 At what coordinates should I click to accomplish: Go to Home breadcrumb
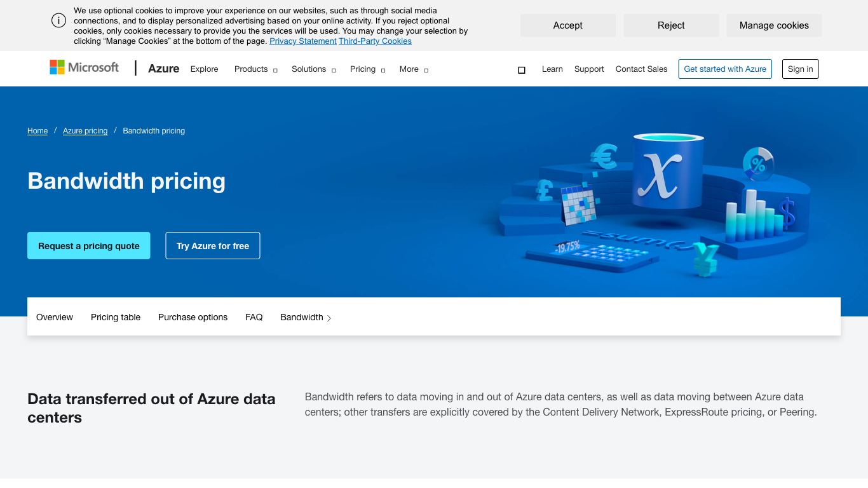click(37, 131)
